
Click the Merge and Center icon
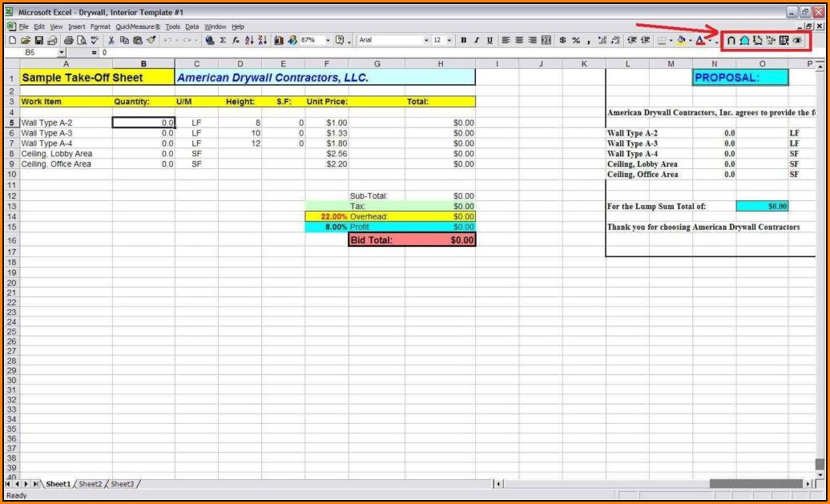546,40
